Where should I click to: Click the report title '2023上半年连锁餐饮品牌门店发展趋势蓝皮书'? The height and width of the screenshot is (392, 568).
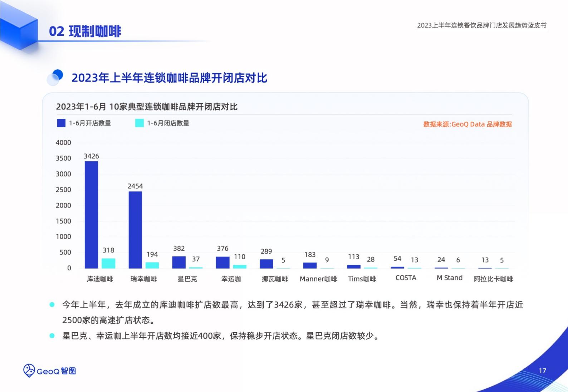[481, 25]
